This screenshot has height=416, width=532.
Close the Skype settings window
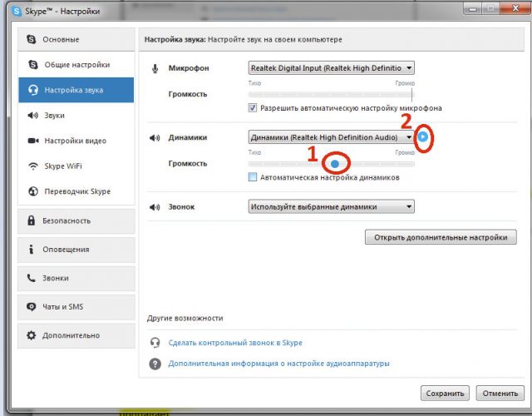[515, 8]
